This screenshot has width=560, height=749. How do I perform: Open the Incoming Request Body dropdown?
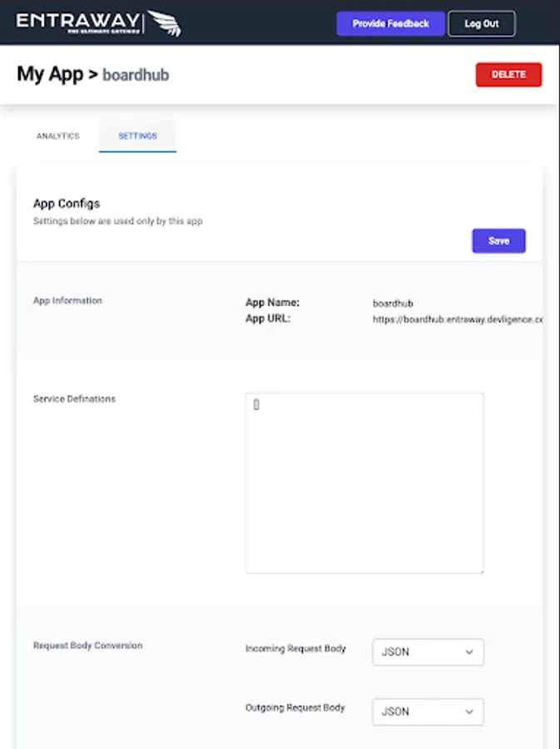click(x=428, y=652)
